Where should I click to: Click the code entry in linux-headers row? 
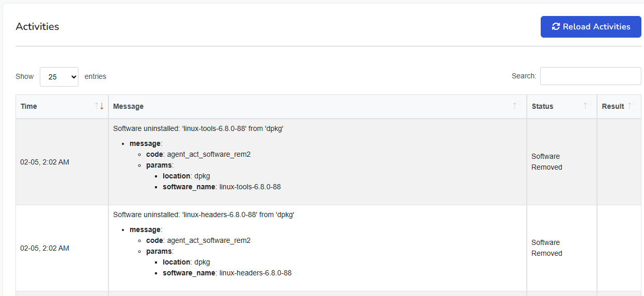(x=198, y=240)
